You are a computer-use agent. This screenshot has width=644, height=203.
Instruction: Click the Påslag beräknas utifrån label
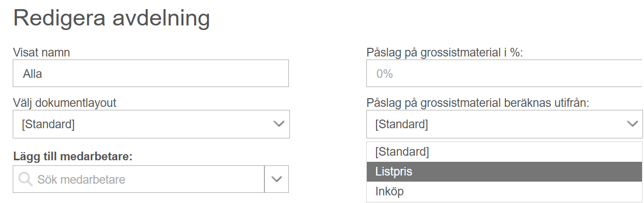tap(477, 103)
